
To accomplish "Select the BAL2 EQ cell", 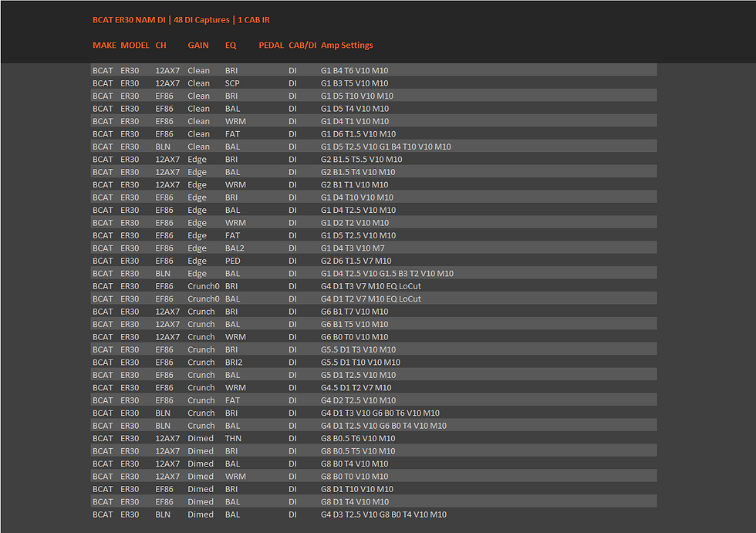I will (x=235, y=248).
